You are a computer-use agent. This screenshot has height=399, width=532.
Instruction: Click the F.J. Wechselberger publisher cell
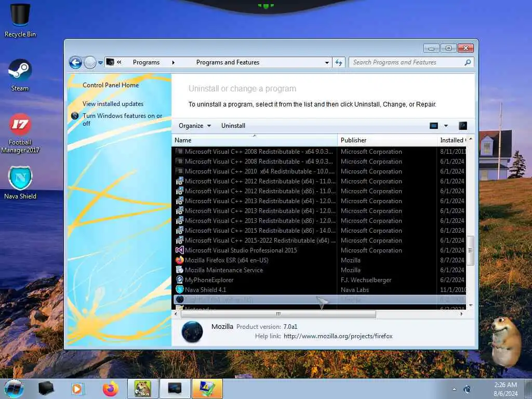tap(366, 280)
